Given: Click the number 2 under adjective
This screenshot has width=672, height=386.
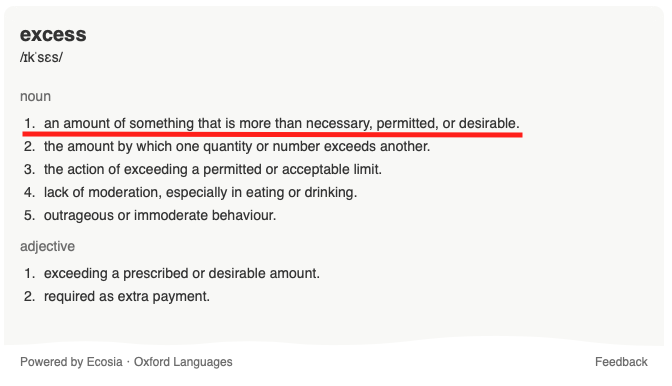Looking at the screenshot, I should pos(29,296).
